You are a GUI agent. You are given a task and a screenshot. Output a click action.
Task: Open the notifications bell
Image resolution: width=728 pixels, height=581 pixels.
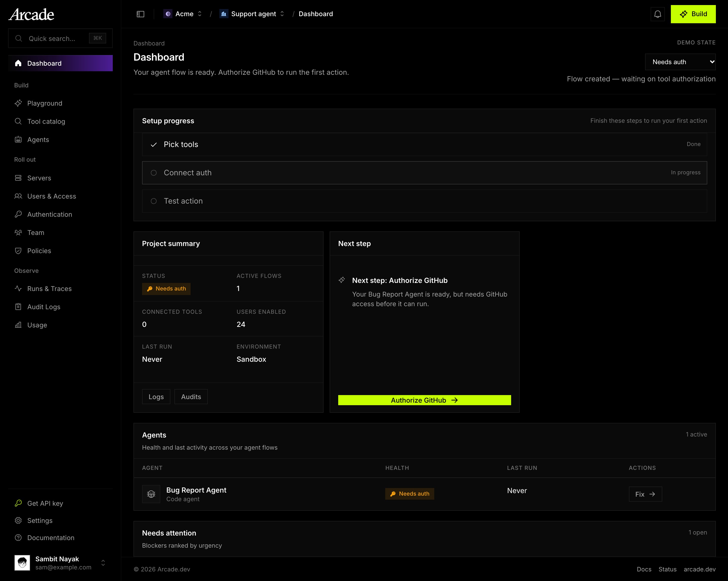(657, 14)
